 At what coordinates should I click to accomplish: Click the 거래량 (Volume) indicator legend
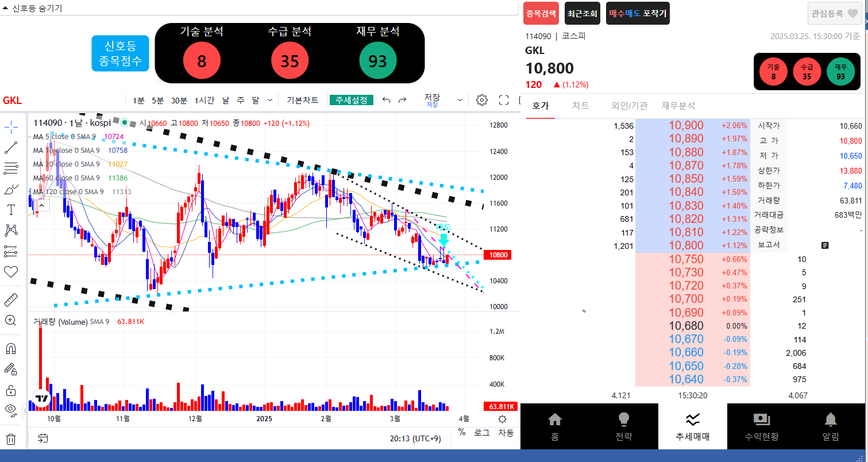pos(88,321)
